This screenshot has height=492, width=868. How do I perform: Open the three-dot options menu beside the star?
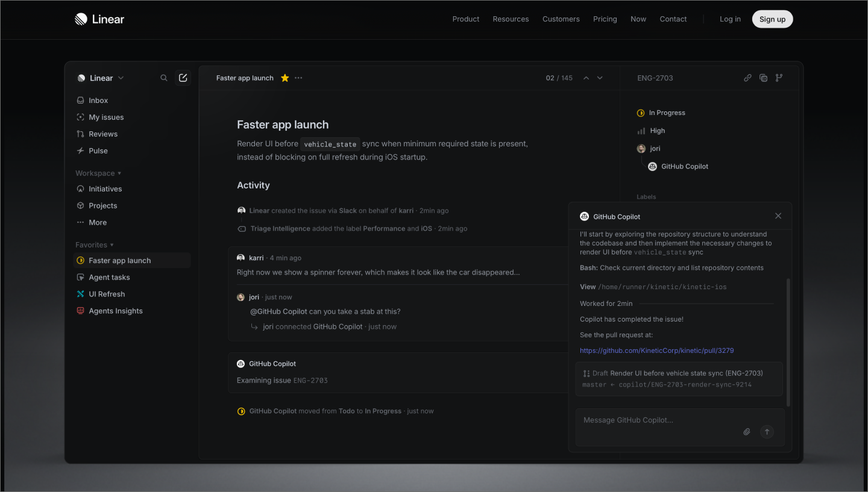[x=298, y=78]
